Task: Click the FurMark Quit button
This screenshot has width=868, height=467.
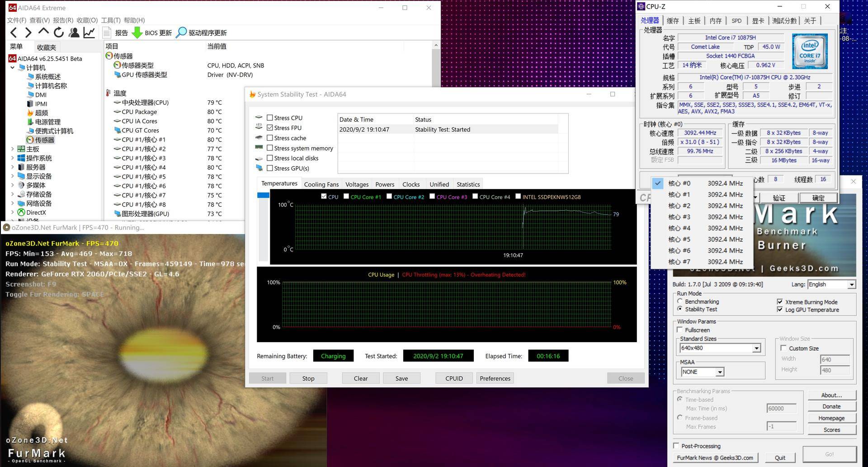Action: pyautogui.click(x=780, y=458)
